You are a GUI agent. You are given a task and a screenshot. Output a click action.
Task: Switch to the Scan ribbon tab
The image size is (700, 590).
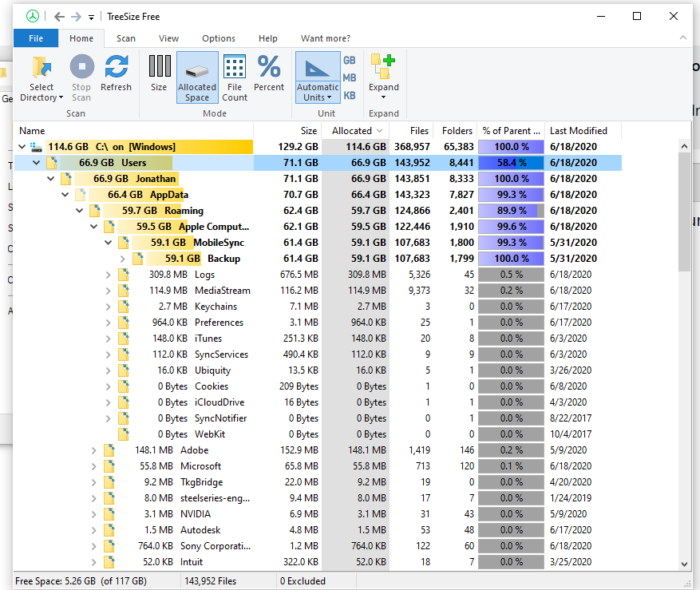click(126, 38)
